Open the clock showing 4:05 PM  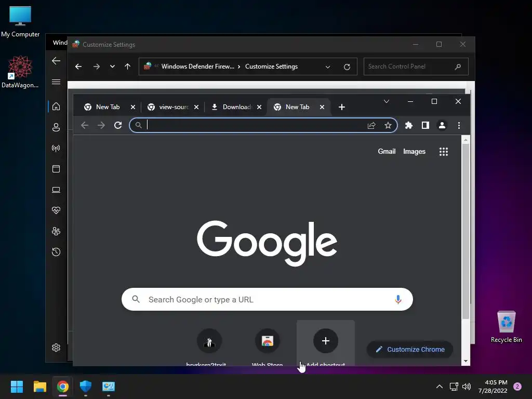(493, 387)
